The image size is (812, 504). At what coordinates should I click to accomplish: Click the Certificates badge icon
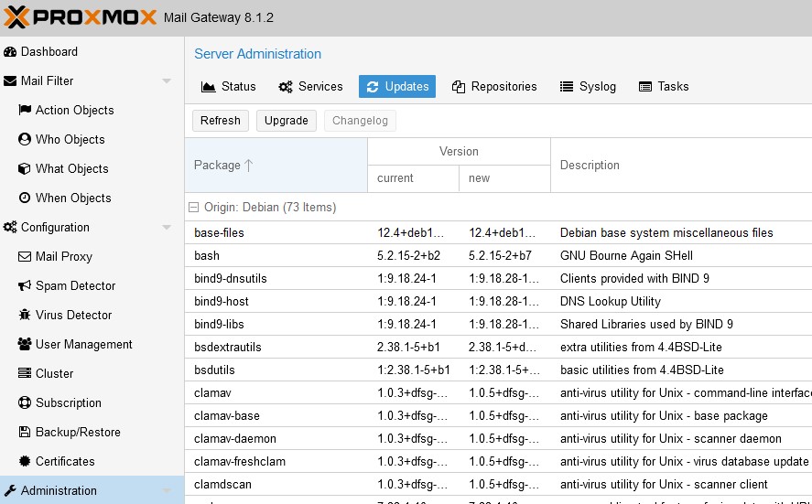[25, 461]
